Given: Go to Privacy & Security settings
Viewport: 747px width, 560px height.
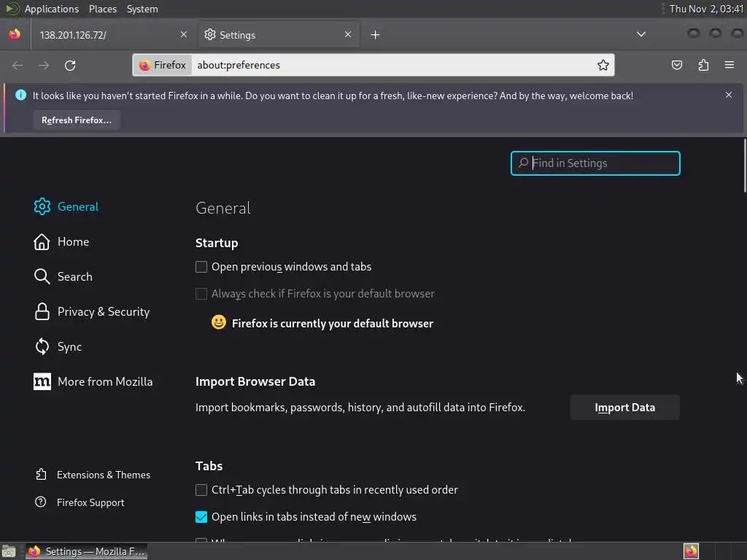Looking at the screenshot, I should tap(103, 311).
